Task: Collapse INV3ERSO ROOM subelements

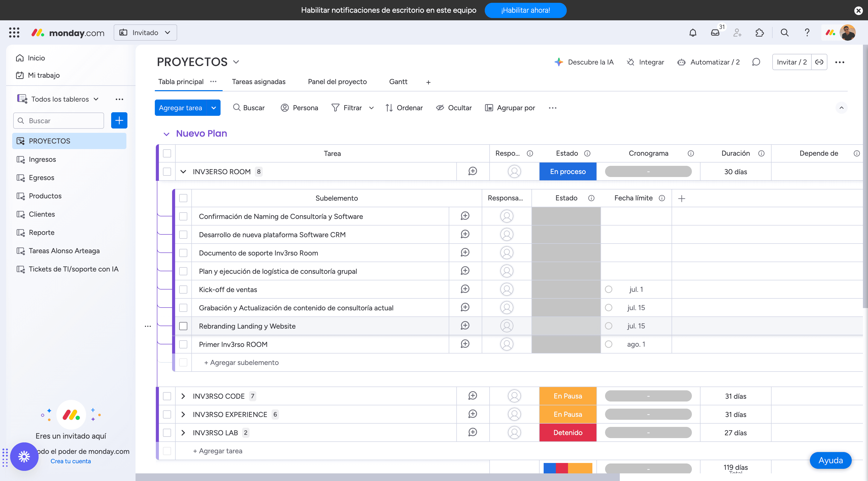Action: [x=183, y=172]
